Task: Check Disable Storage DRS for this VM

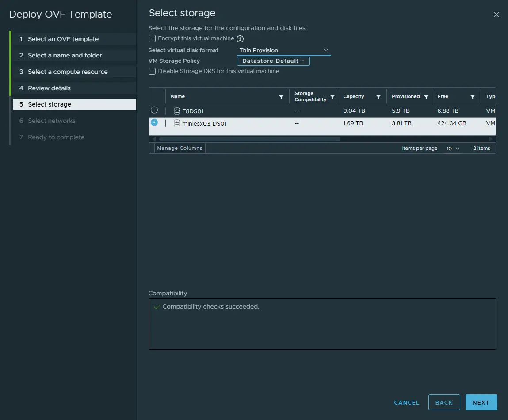Action: pos(152,71)
